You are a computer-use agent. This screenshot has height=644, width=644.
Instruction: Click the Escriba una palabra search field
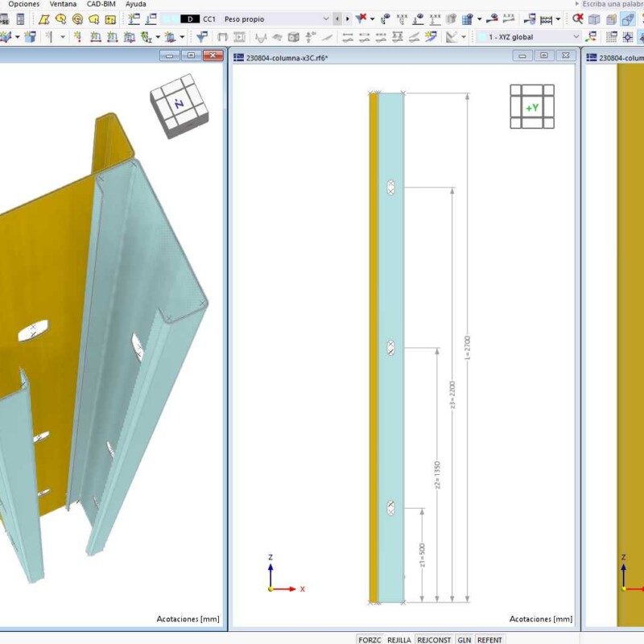coord(612,4)
